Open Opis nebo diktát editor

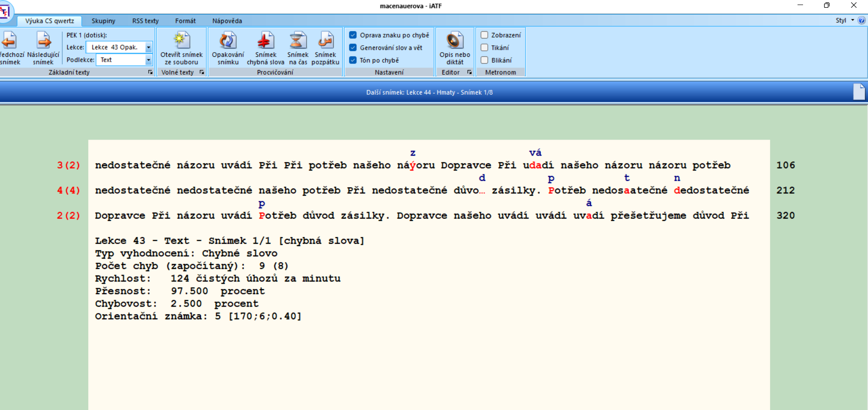(454, 41)
